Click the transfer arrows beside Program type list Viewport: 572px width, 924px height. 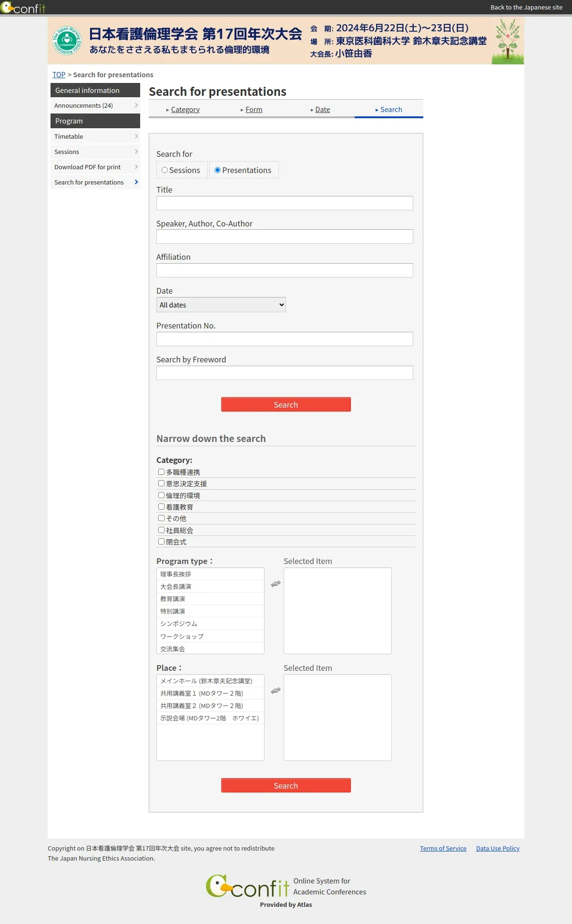pyautogui.click(x=276, y=584)
